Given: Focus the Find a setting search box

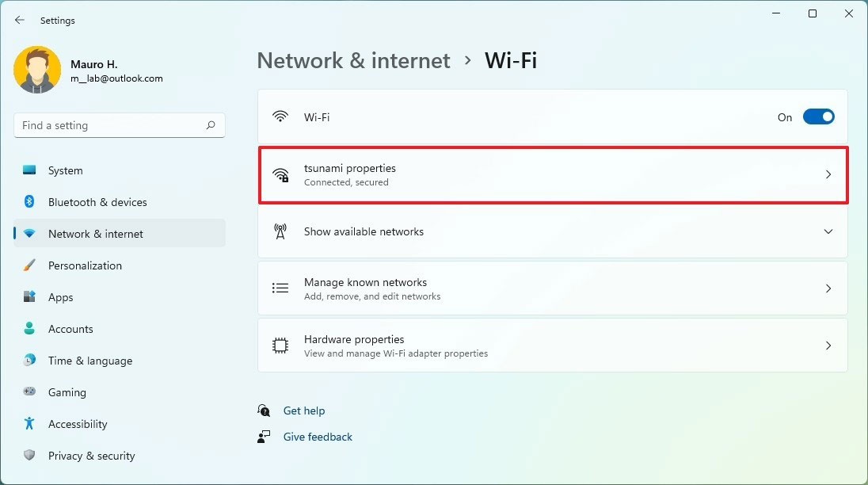Looking at the screenshot, I should click(120, 125).
